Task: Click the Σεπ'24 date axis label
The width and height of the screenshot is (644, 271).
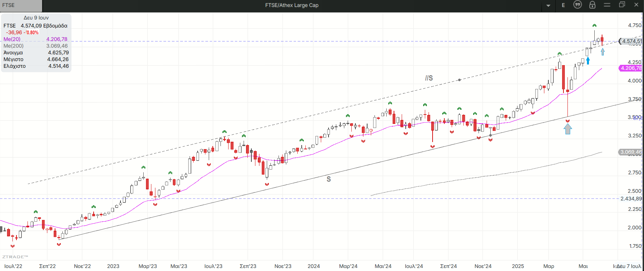Action: point(449,266)
